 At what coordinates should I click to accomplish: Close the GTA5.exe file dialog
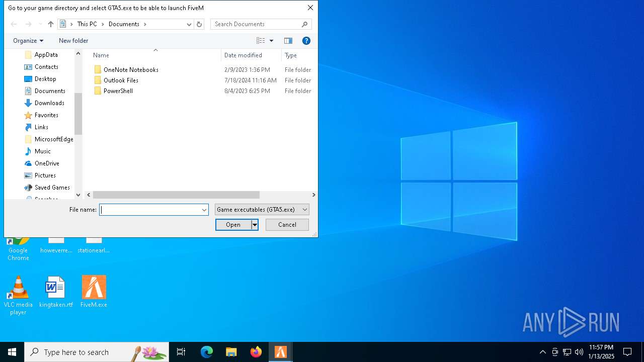pyautogui.click(x=310, y=8)
